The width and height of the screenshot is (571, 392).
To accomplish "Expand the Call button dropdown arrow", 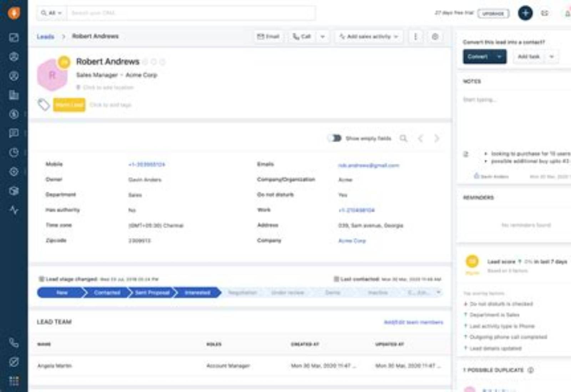I will pos(323,36).
